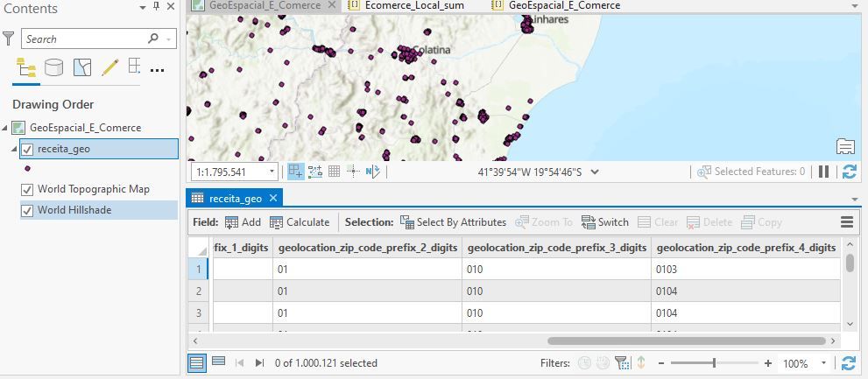Select the receita_geo table tab
The image size is (868, 379).
[x=236, y=198]
